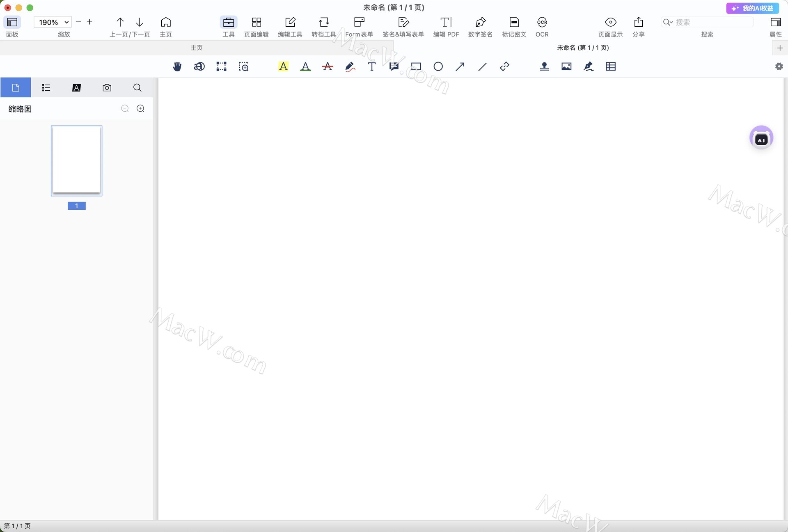788x532 pixels.
Task: Switch to search sidebar tab
Action: click(137, 87)
